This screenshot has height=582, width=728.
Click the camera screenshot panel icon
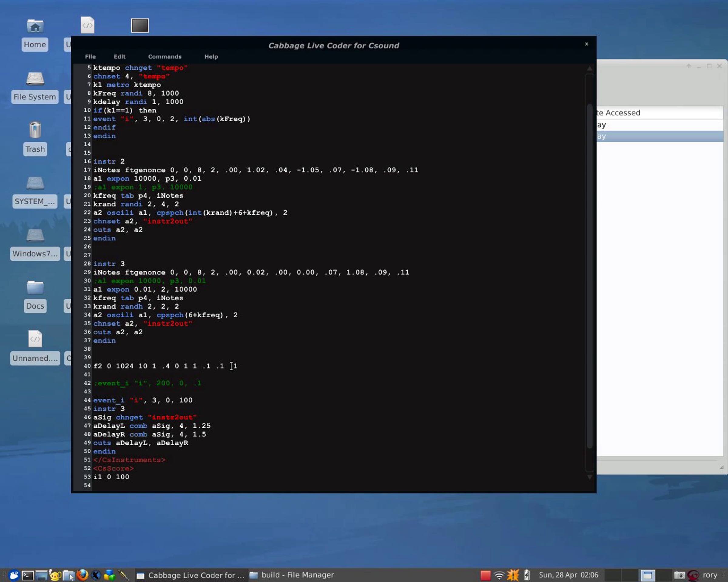pos(679,575)
